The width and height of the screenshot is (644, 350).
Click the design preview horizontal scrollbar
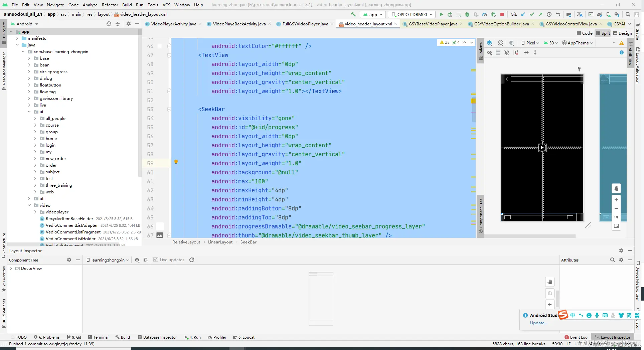point(529,236)
